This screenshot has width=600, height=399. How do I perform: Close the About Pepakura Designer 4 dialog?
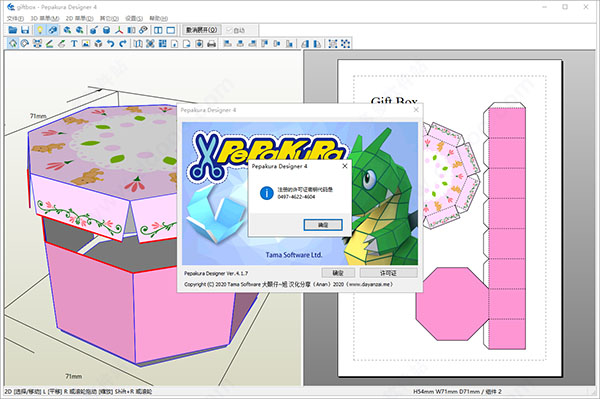coord(416,110)
